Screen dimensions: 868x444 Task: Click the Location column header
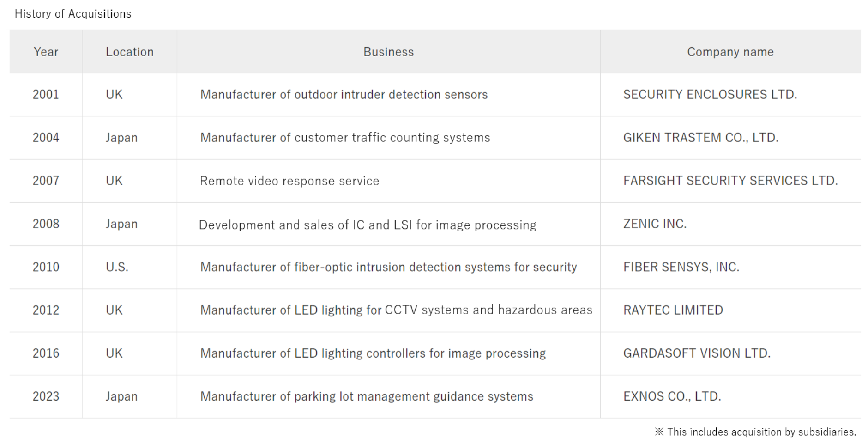pyautogui.click(x=129, y=52)
